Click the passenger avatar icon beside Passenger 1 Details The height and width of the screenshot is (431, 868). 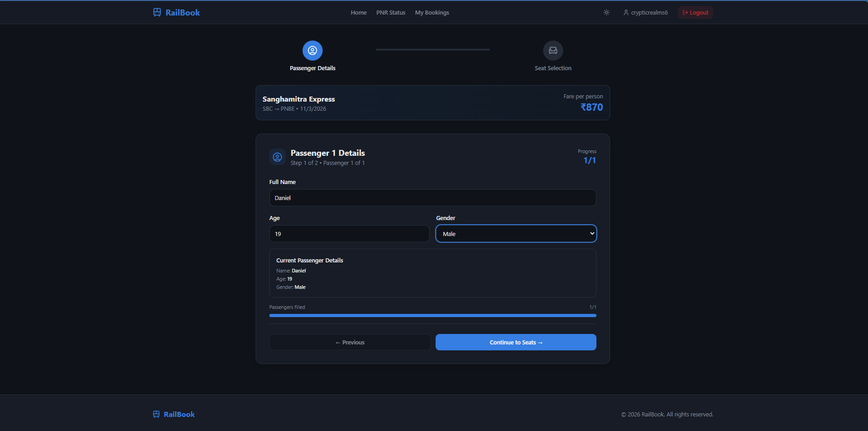[x=277, y=157]
